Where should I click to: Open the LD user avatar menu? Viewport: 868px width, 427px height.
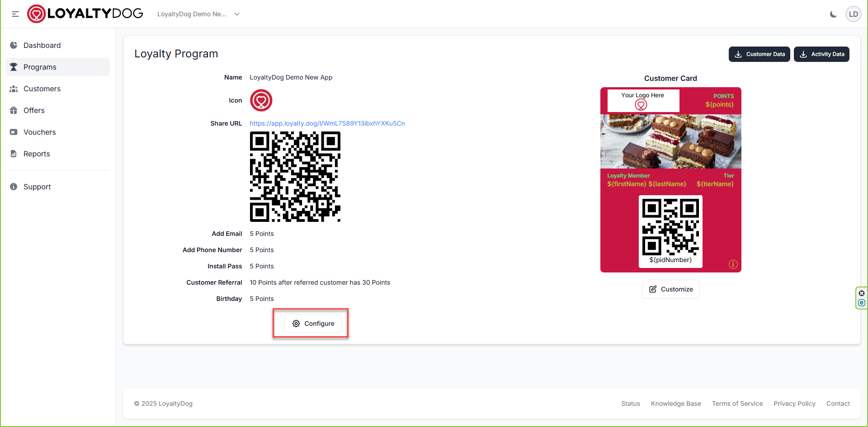coord(853,14)
